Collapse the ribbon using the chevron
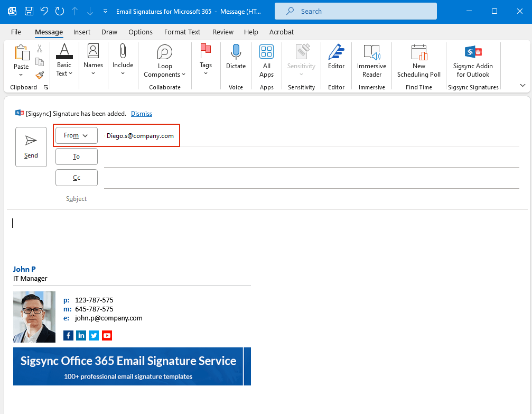The width and height of the screenshot is (532, 414). (522, 85)
